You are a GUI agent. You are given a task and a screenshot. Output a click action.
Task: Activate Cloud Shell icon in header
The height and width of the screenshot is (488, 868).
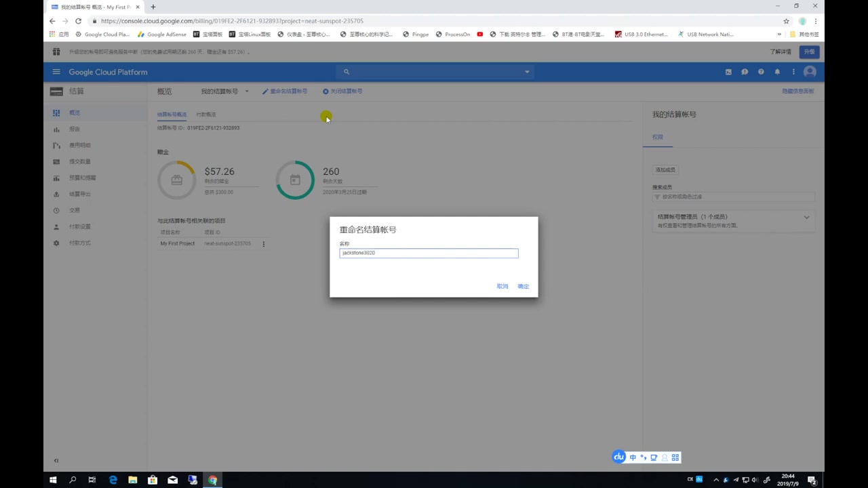coord(728,72)
